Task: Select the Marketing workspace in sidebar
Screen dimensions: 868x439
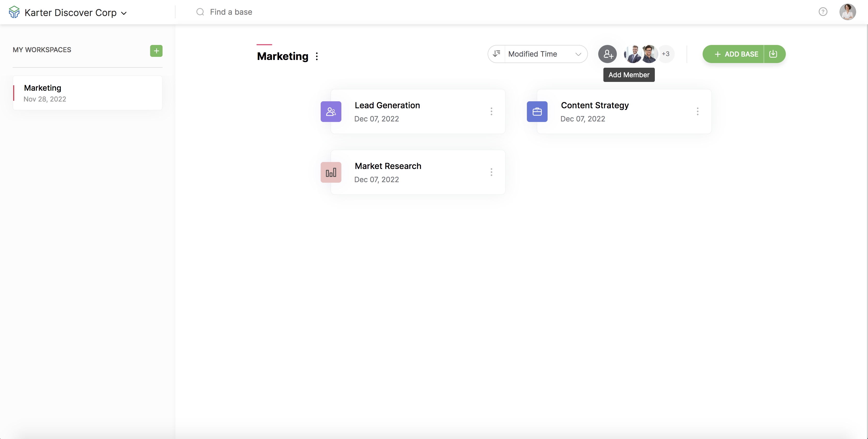Action: point(87,93)
